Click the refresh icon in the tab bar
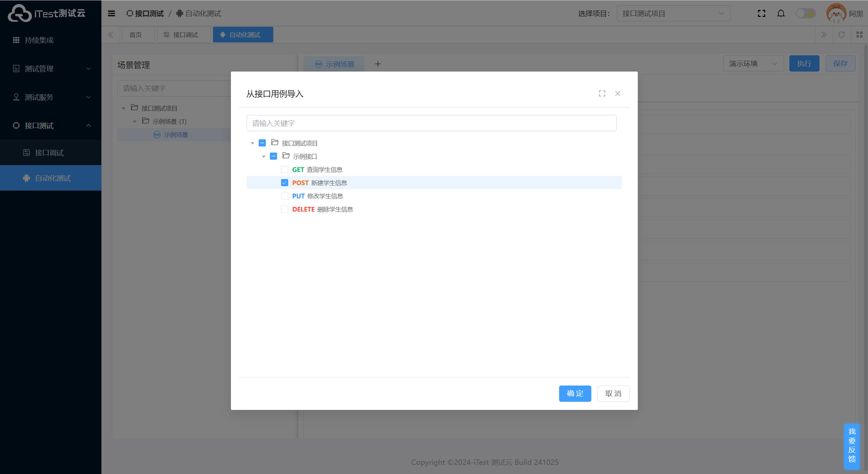Viewport: 868px width, 474px height. pyautogui.click(x=842, y=35)
